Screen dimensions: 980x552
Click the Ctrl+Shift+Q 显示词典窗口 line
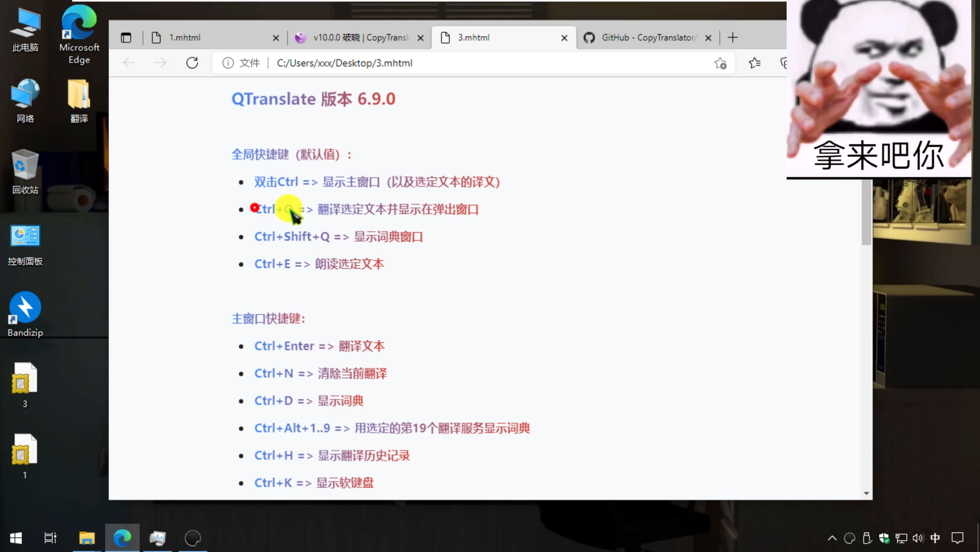pyautogui.click(x=339, y=237)
